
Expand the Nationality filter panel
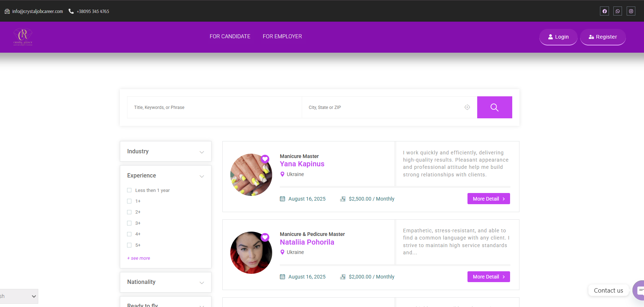(x=166, y=282)
